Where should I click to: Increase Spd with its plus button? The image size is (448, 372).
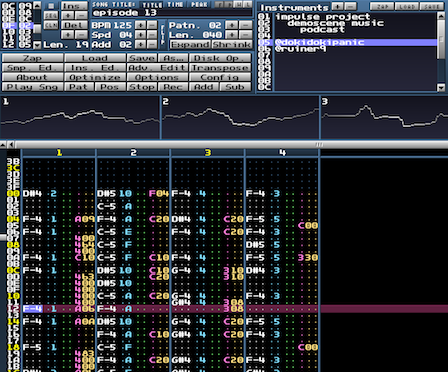tap(141, 35)
